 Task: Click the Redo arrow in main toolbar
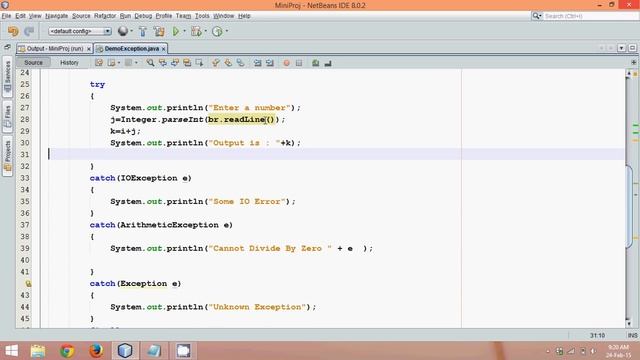29,31
